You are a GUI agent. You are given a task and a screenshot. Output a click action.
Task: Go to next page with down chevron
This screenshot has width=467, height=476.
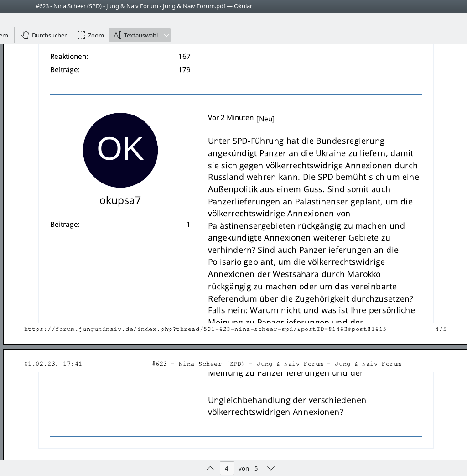(x=271, y=468)
